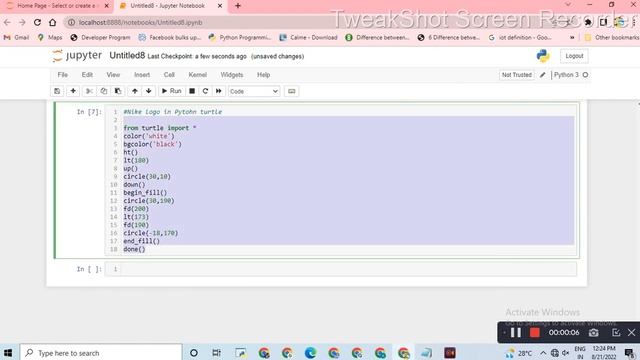This screenshot has height=360, width=640.
Task: Click the Logout button
Action: pos(574,56)
